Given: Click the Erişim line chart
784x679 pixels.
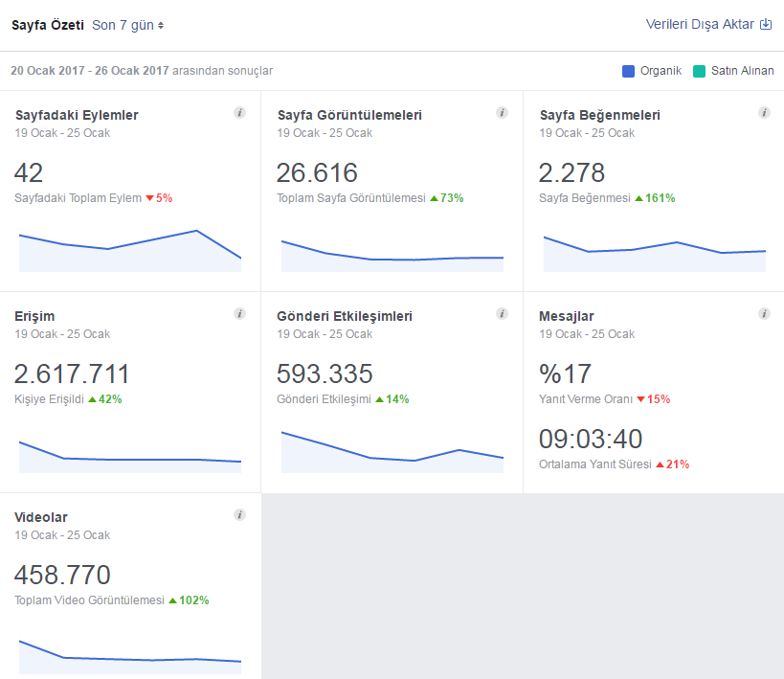Looking at the screenshot, I should pos(130,457).
